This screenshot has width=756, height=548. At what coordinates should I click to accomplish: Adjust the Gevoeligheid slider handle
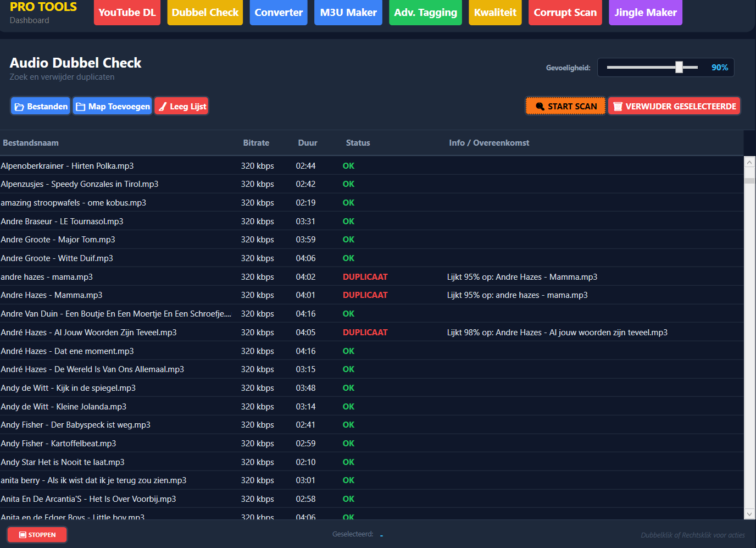pos(679,67)
